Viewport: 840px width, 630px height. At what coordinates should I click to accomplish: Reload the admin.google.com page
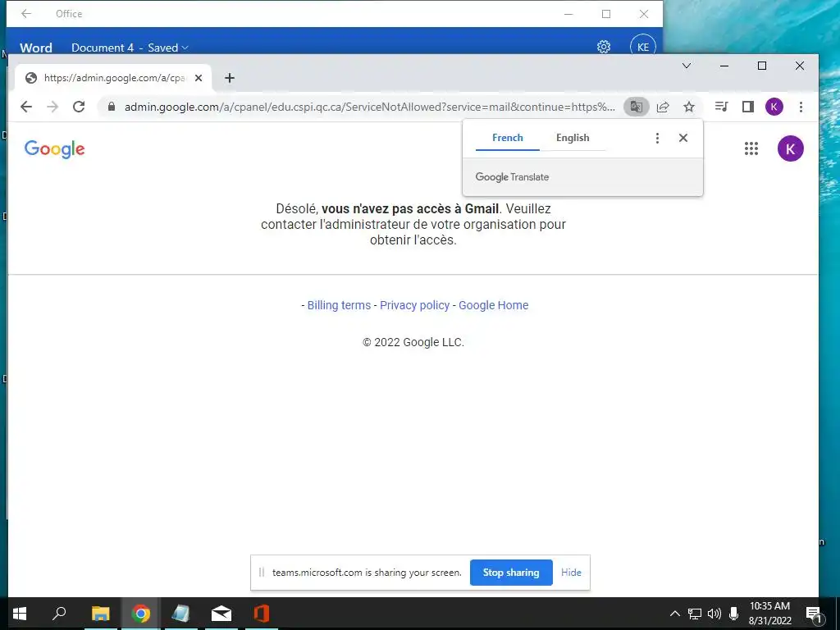79,107
